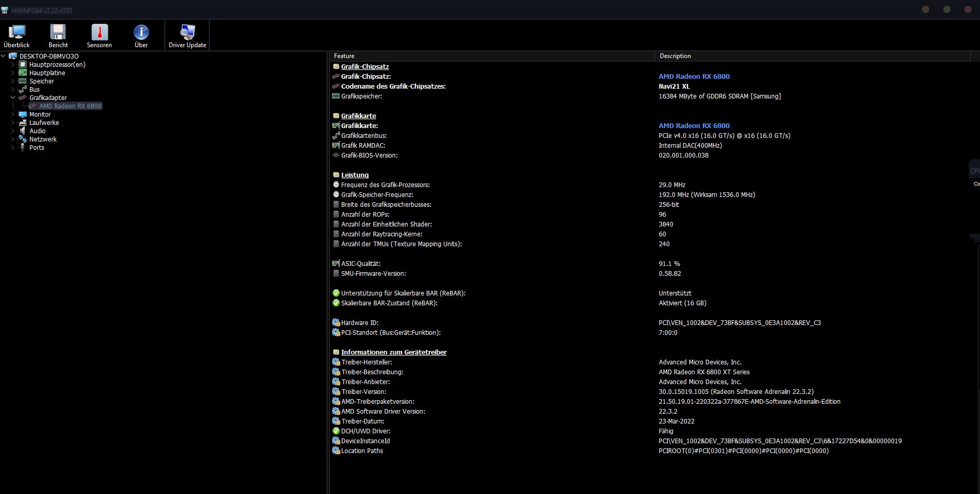
Task: Click the Ports connector icon
Action: 23,148
